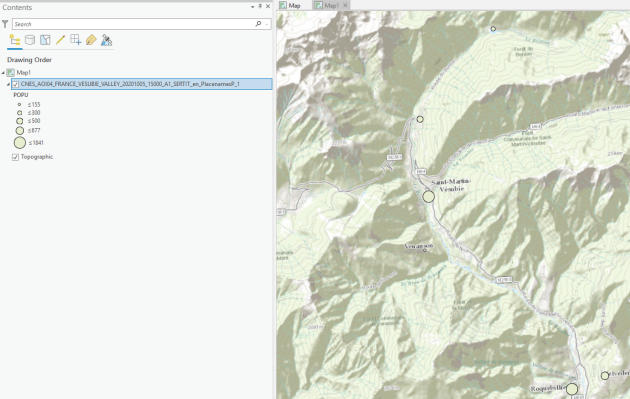Select List By Perspective Imagery icon

106,40
